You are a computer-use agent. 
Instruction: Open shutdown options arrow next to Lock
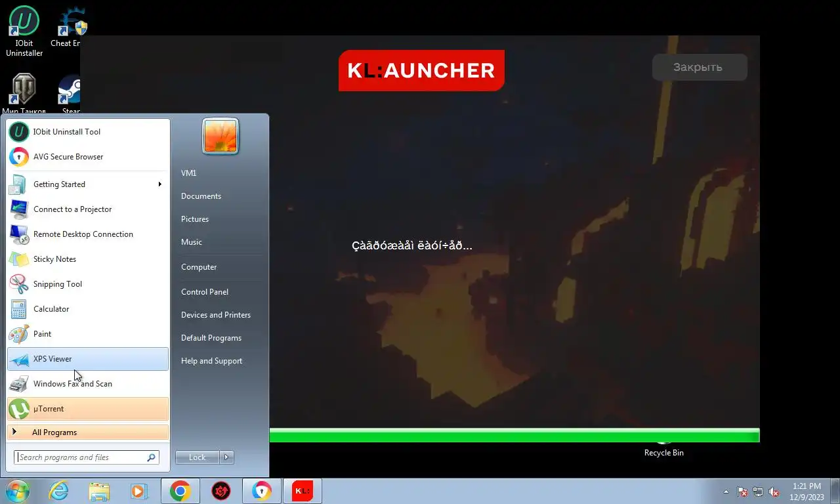pos(226,457)
